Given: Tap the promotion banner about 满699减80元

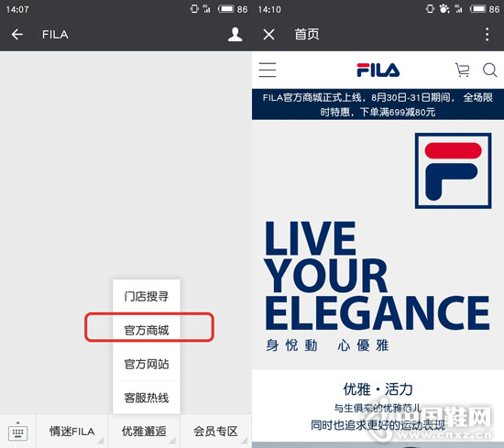Looking at the screenshot, I should [378, 104].
